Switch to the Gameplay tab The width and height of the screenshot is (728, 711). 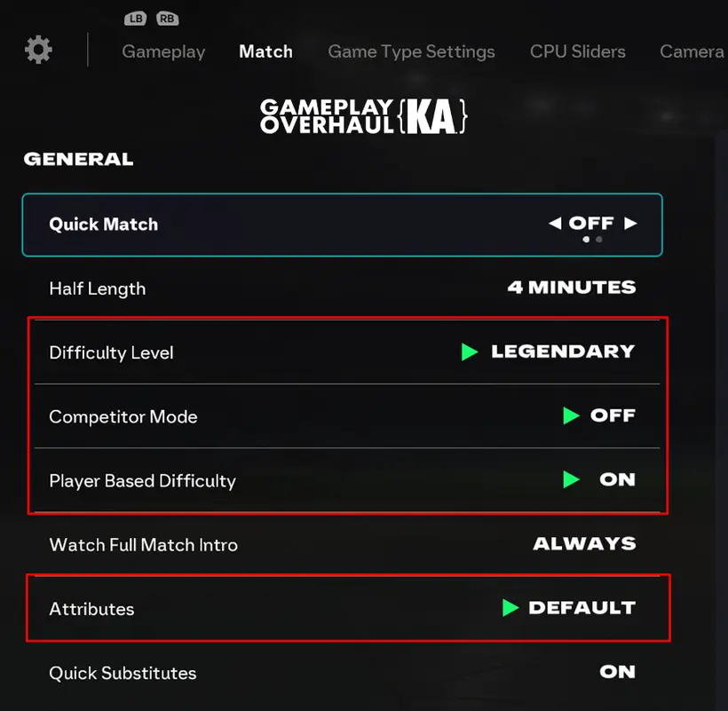pyautogui.click(x=163, y=51)
